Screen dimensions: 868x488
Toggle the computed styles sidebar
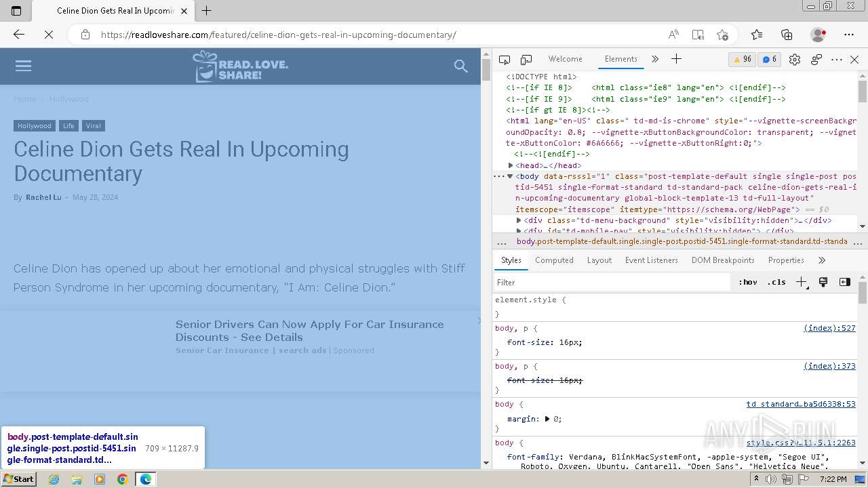tap(845, 283)
